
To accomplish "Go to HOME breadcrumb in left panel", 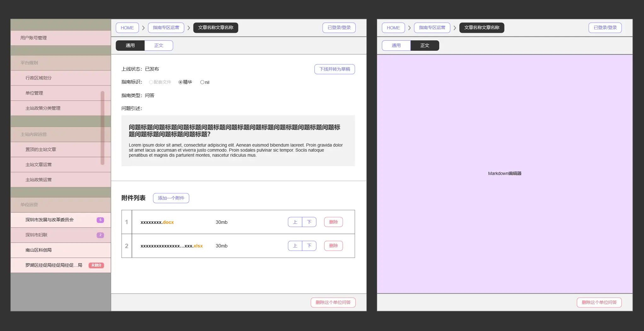I will 127,28.
